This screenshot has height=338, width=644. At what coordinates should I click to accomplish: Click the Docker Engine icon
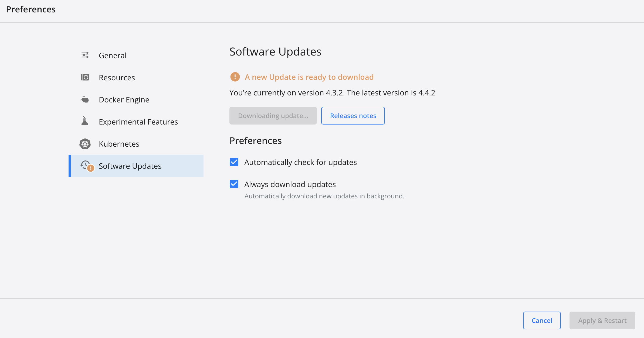coord(85,99)
